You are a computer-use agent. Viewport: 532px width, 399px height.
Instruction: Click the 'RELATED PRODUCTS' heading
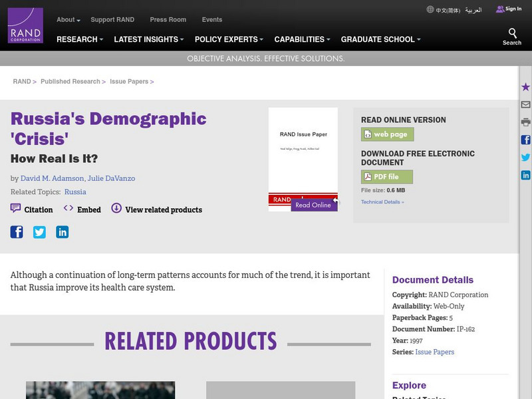click(x=191, y=341)
